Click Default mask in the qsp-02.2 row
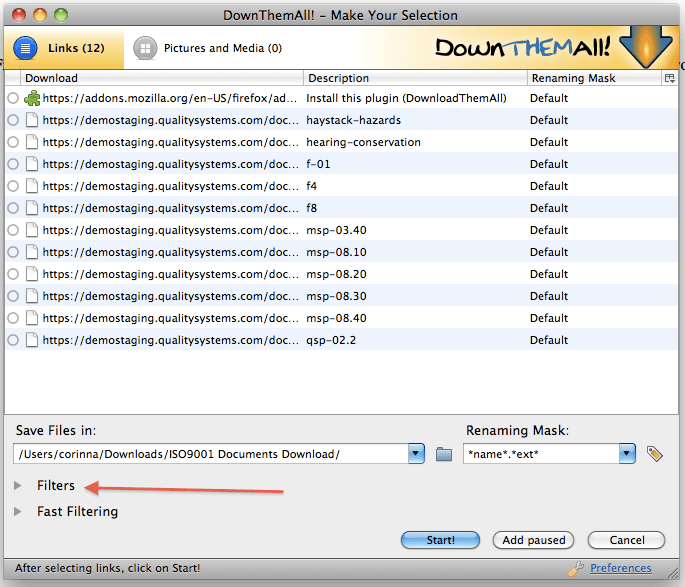 click(x=549, y=340)
